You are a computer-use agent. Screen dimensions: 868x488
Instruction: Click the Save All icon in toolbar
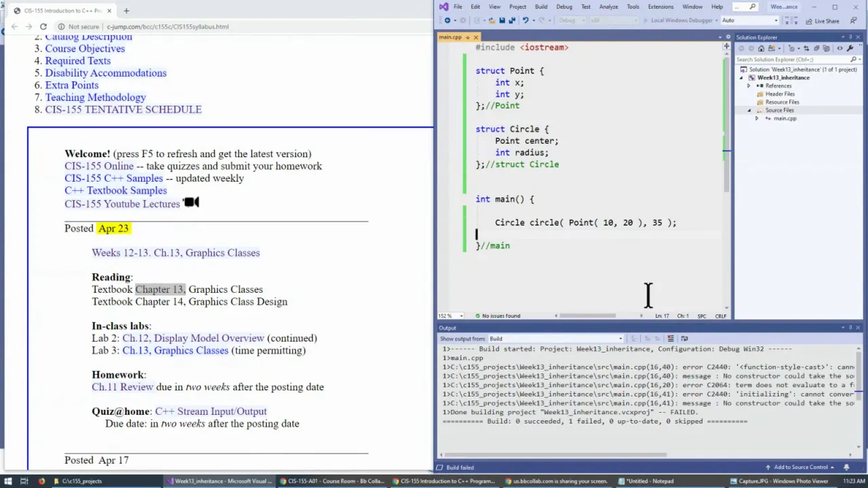(x=512, y=20)
